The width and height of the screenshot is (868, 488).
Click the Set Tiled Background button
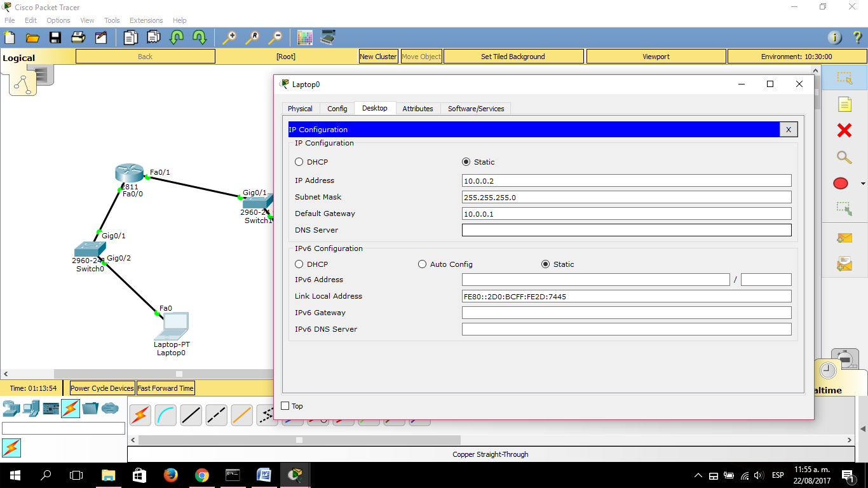pyautogui.click(x=513, y=57)
